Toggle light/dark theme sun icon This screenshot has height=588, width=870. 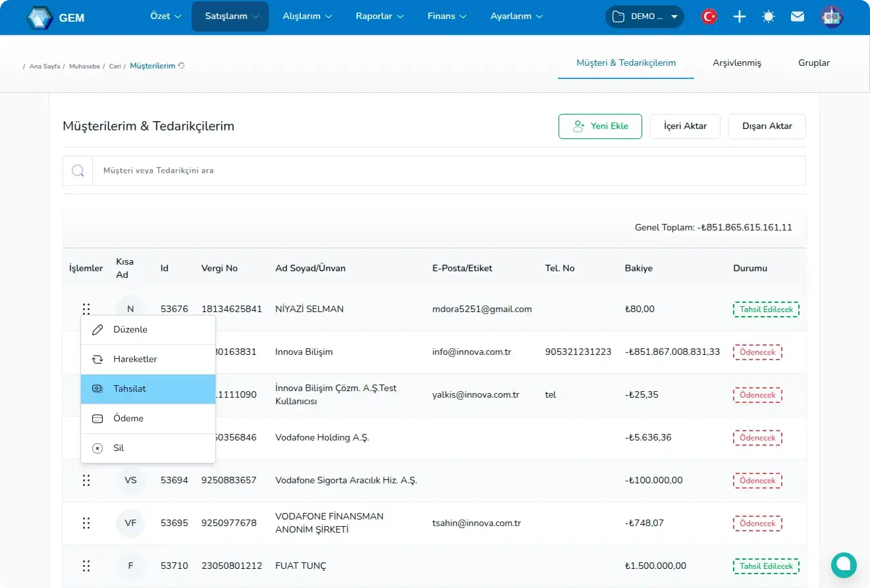(x=769, y=17)
